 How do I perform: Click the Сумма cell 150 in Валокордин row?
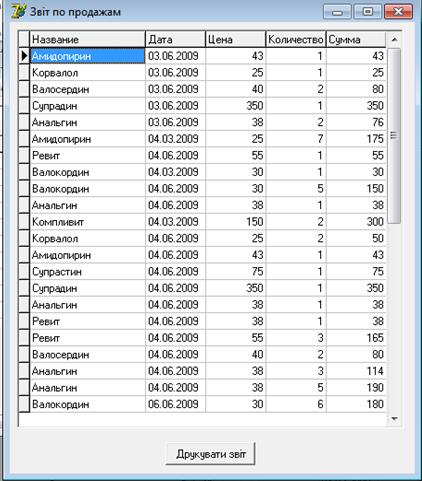[x=356, y=188]
